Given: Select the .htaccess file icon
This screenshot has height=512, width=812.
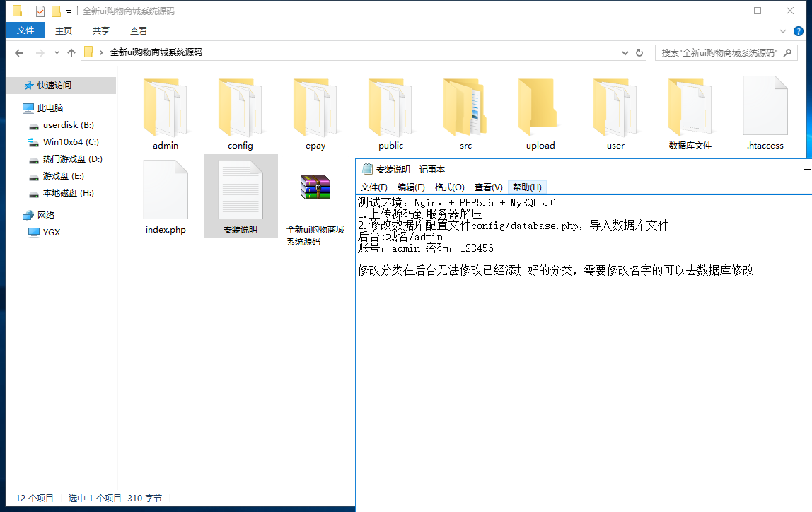Looking at the screenshot, I should 765,107.
